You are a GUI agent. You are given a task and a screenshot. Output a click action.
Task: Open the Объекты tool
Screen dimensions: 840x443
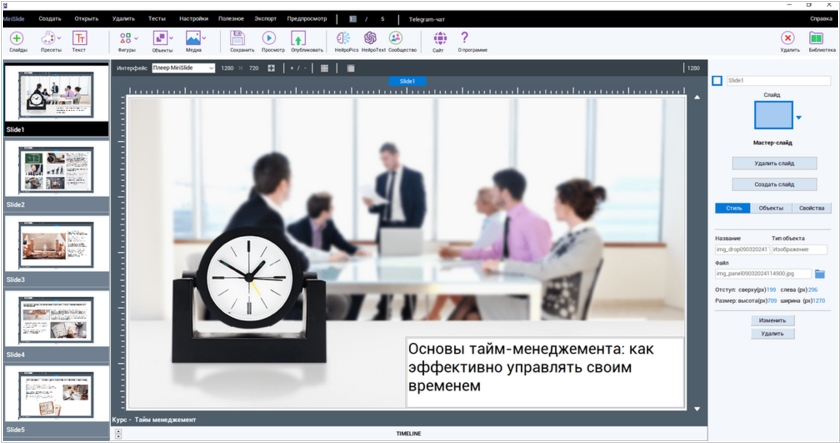pyautogui.click(x=160, y=38)
